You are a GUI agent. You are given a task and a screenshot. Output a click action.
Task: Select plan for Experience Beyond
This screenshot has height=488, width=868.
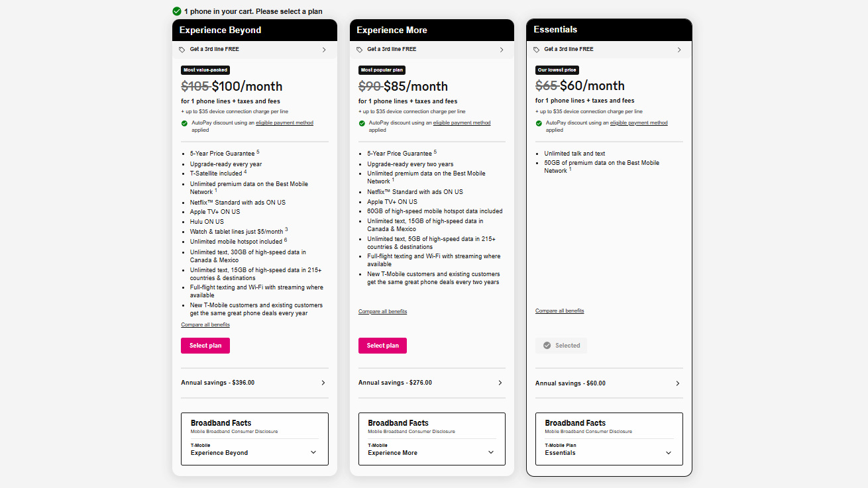pos(205,345)
